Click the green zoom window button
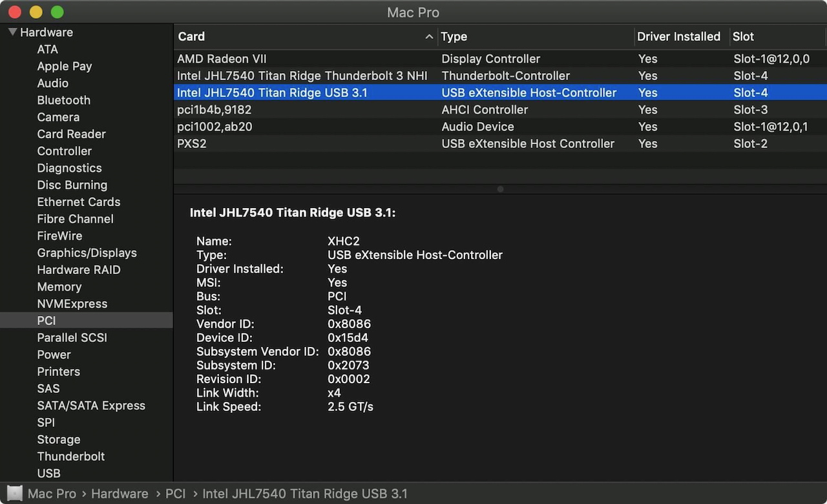 click(x=57, y=12)
